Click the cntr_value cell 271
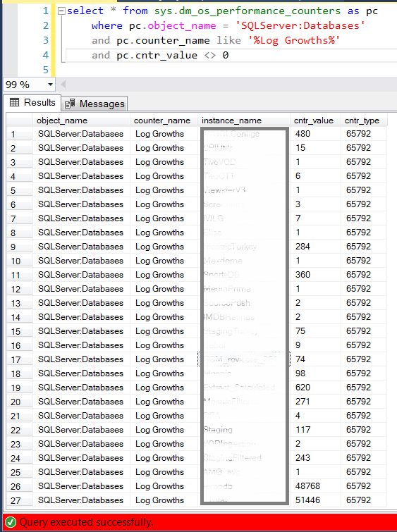This screenshot has height=532, width=397. (315, 402)
